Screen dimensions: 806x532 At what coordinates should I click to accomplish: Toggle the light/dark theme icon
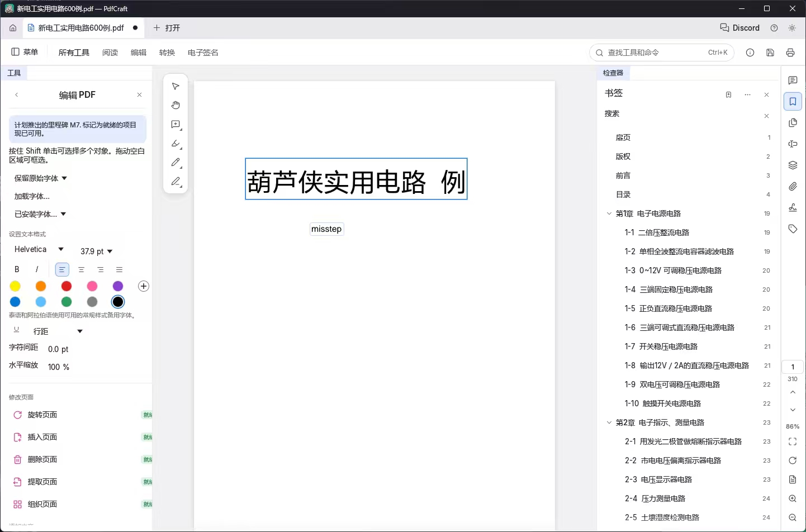[792, 28]
